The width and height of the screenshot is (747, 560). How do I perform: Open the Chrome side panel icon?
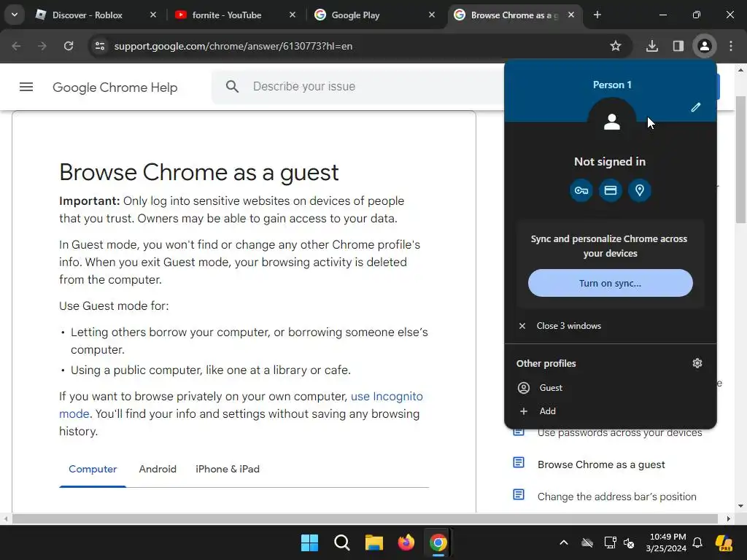[678, 46]
